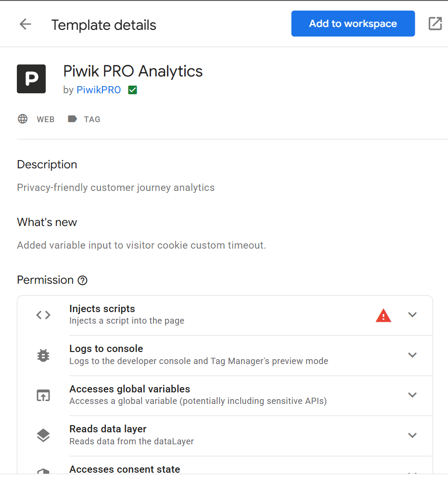Expand the Injects scripts permission chevron
This screenshot has width=448, height=478.
coord(412,314)
